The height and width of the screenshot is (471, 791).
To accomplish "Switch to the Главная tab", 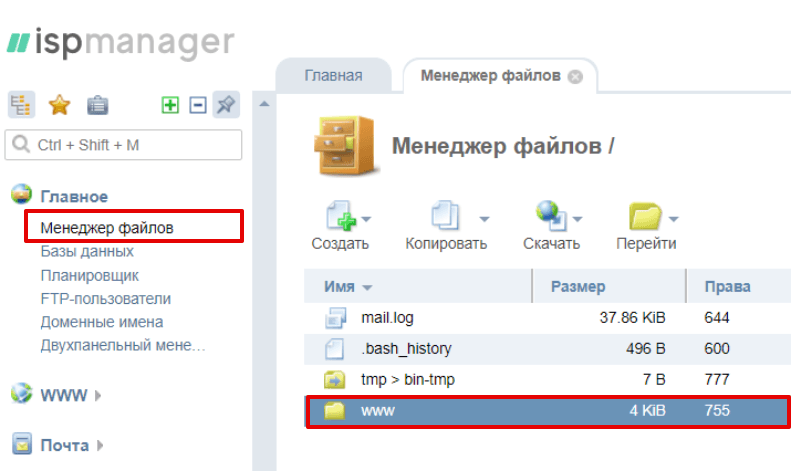I will pyautogui.click(x=333, y=76).
